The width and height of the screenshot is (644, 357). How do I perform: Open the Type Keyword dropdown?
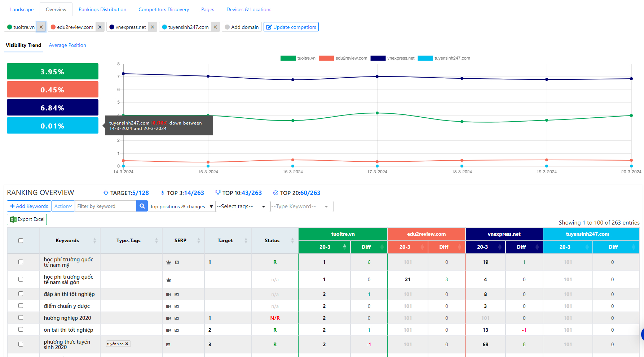302,206
